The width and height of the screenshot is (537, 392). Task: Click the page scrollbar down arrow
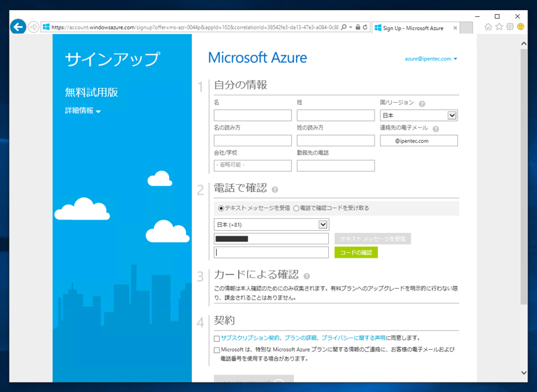(x=524, y=373)
